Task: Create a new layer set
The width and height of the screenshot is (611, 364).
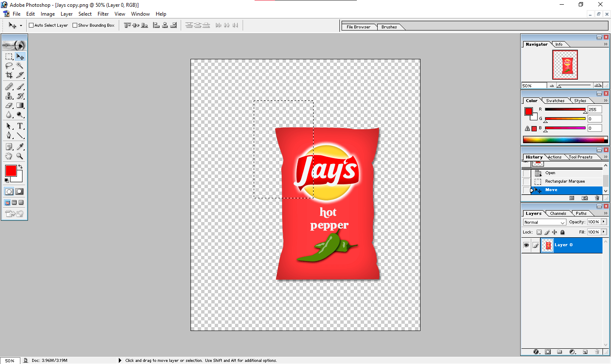Action: coord(560,352)
